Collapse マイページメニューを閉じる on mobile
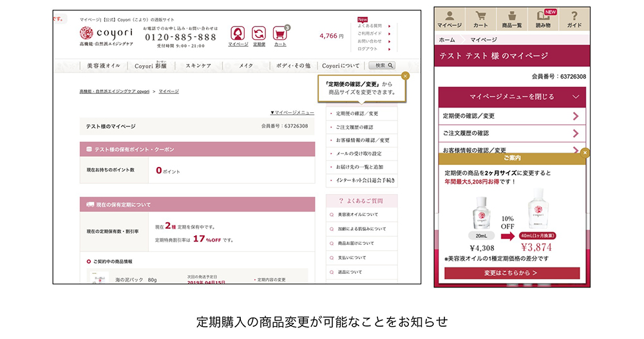Image resolution: width=644 pixels, height=339 pixels. pos(512,97)
